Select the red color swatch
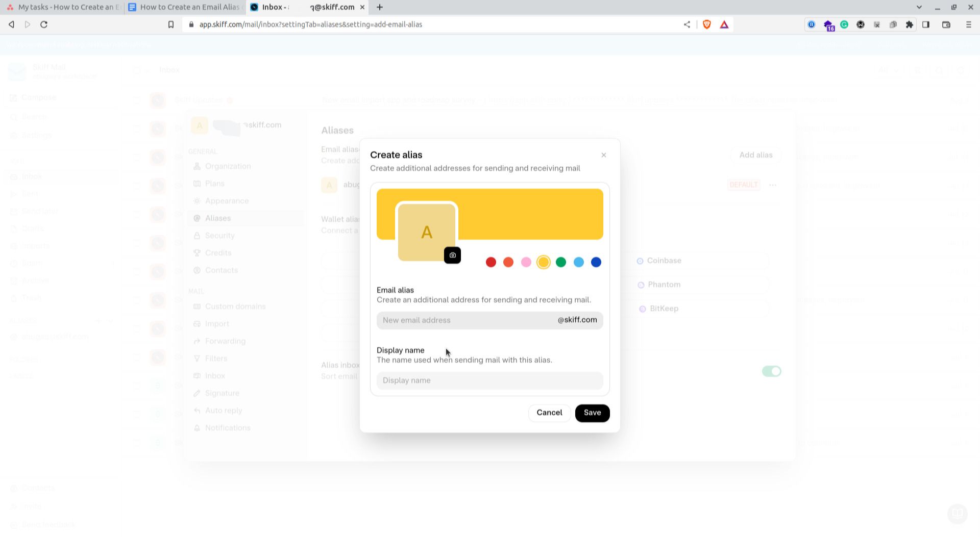The image size is (980, 537). pyautogui.click(x=491, y=262)
